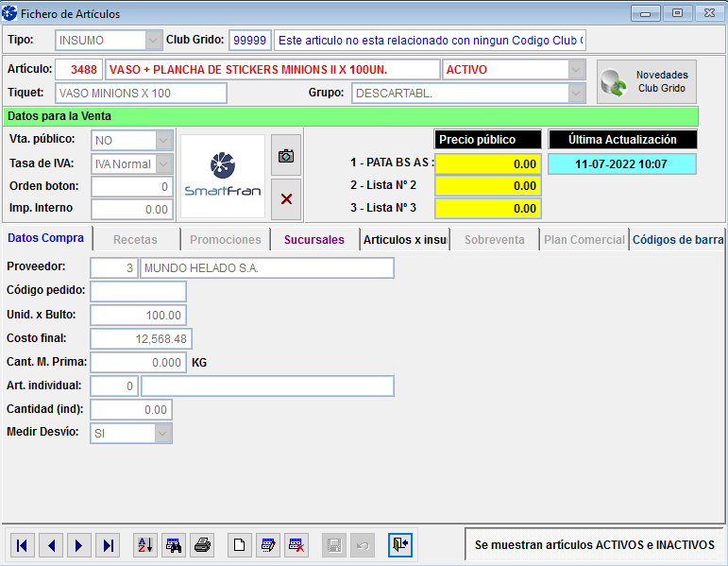Go to the first record

click(x=23, y=544)
